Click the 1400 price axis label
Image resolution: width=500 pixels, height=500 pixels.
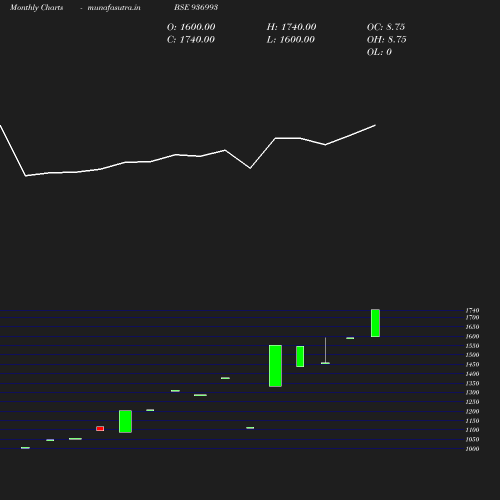(x=472, y=374)
